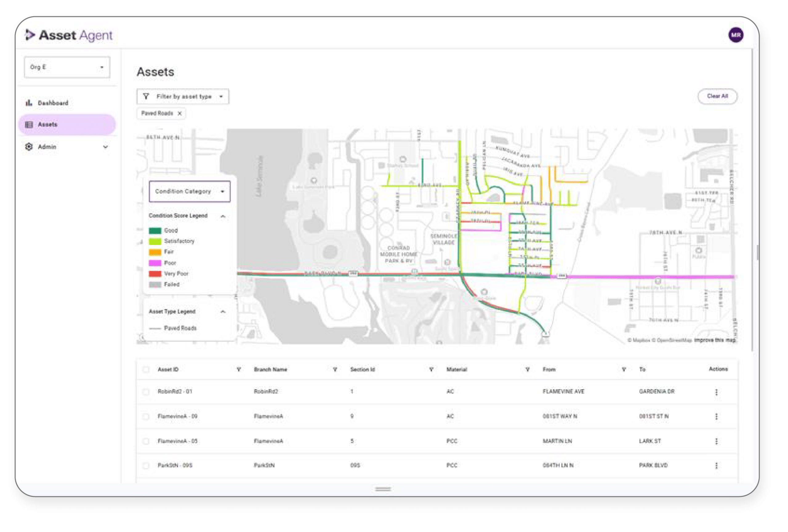Click the Poor pink legend swatch
The height and width of the screenshot is (532, 788).
155,263
